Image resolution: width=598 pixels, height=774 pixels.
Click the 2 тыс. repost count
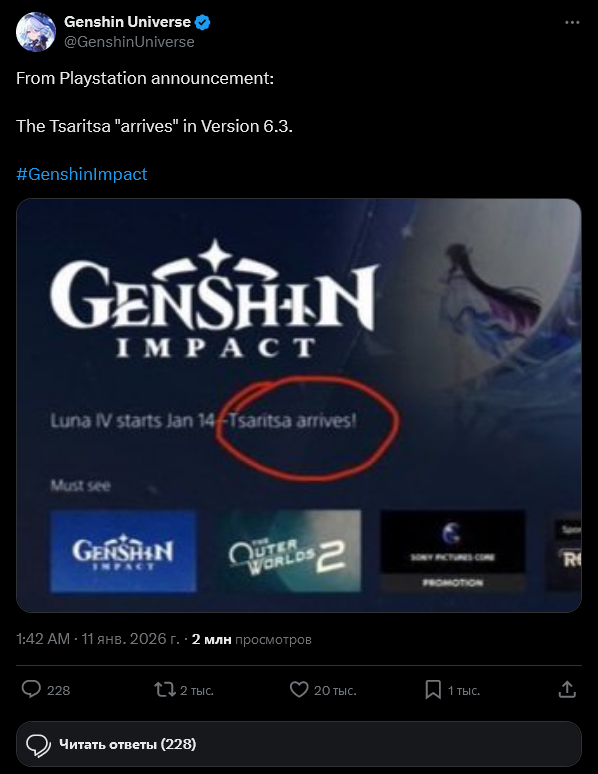[x=197, y=690]
